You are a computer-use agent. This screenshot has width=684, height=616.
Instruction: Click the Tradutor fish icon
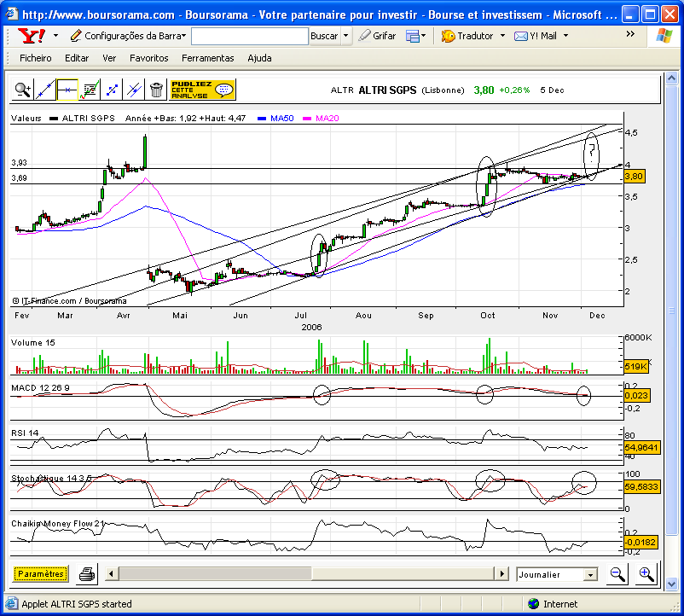pyautogui.click(x=448, y=36)
